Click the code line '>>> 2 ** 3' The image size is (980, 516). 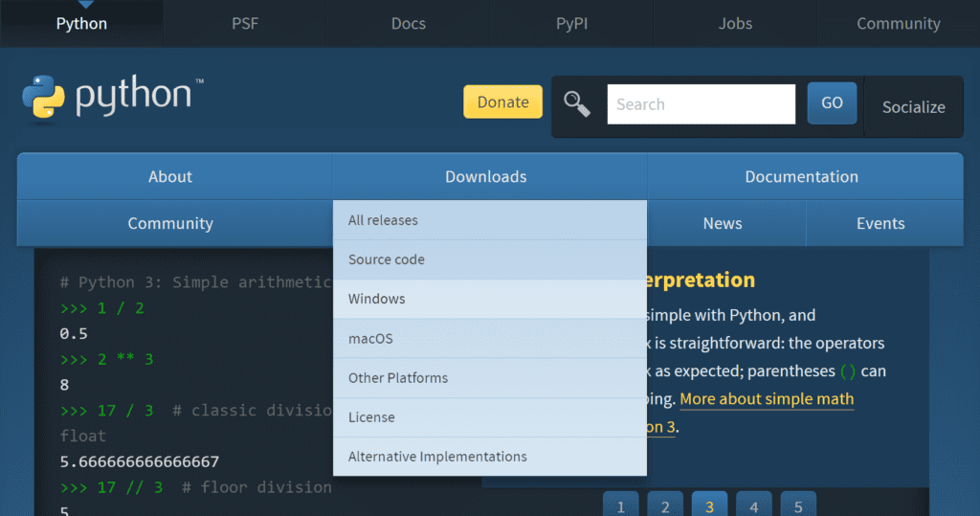pos(107,359)
